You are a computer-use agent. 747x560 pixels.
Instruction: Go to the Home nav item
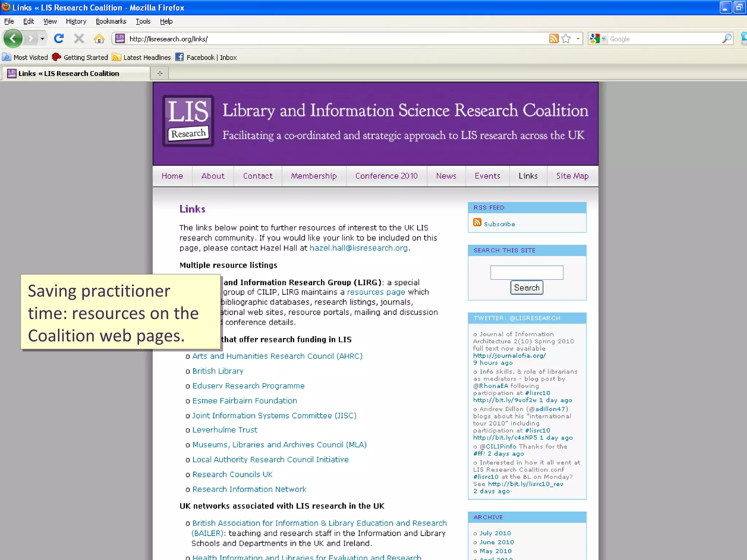pyautogui.click(x=172, y=176)
